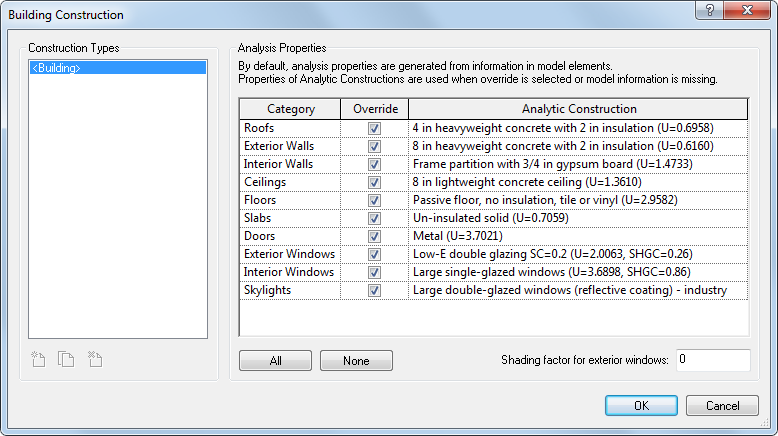Open the Roofs analytic construction list
The height and width of the screenshot is (436, 778).
click(x=578, y=129)
